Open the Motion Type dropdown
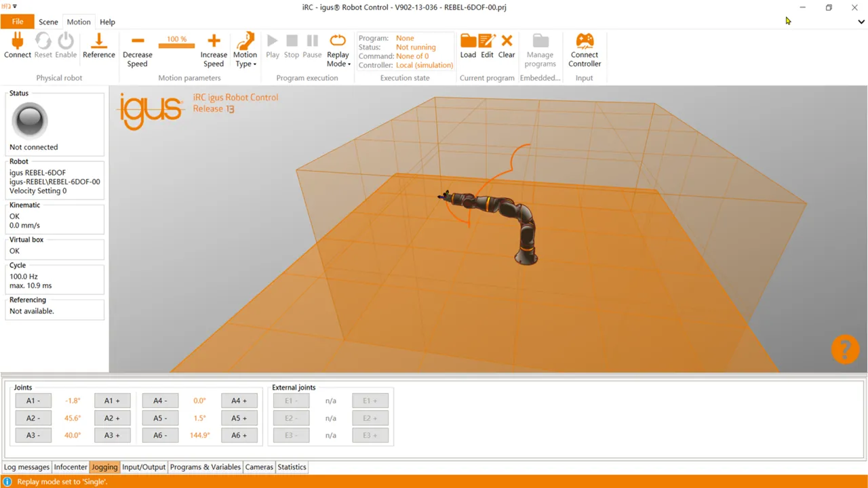The width and height of the screenshot is (868, 488). tap(245, 49)
